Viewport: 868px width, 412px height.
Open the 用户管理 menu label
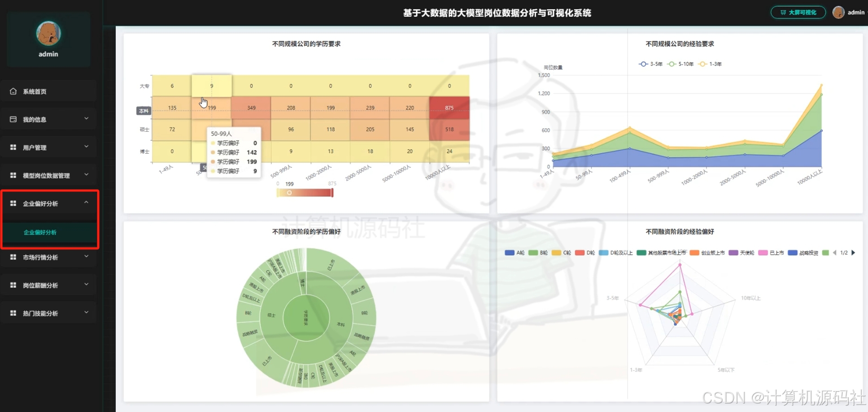[35, 147]
